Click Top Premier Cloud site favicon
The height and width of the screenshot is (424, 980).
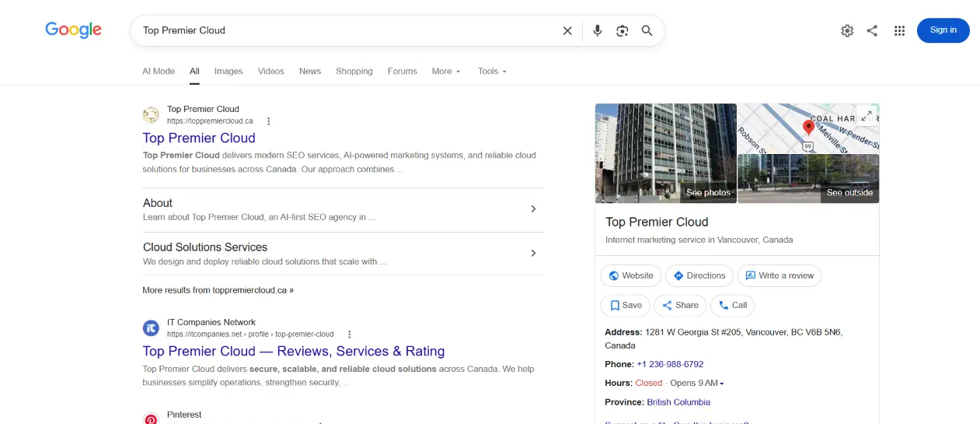pyautogui.click(x=151, y=115)
